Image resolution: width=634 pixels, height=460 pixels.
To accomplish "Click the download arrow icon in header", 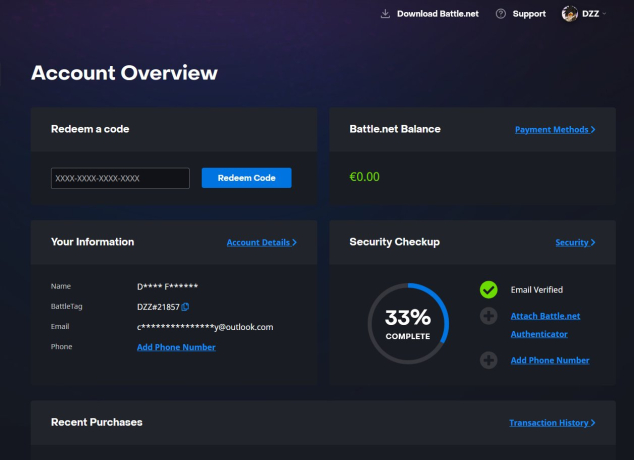I will tap(386, 14).
